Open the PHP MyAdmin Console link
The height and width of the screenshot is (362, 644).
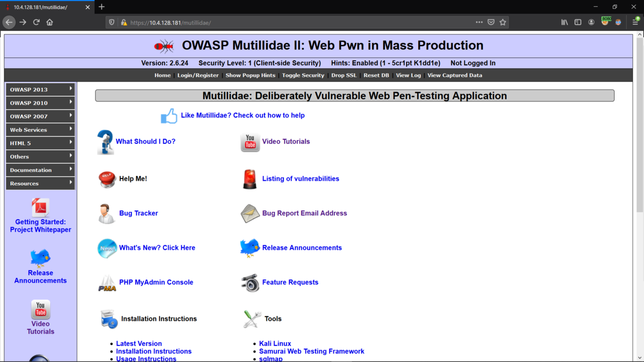(156, 282)
